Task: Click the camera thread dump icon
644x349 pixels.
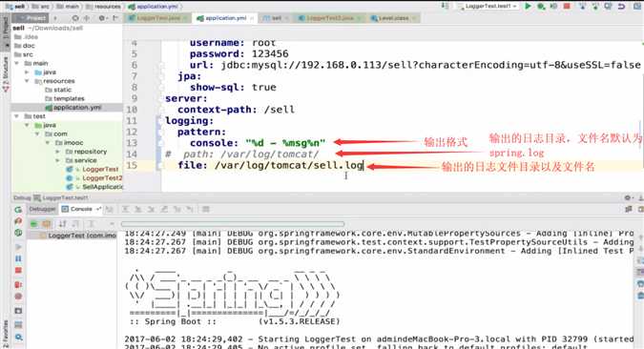Action: [x=18, y=311]
